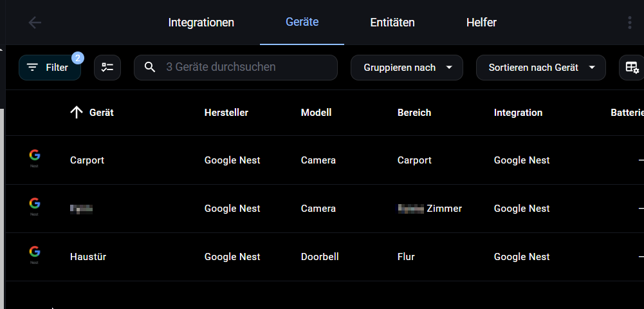The image size is (644, 309).
Task: Expand the Gruppieren nach dropdown
Action: pos(407,68)
